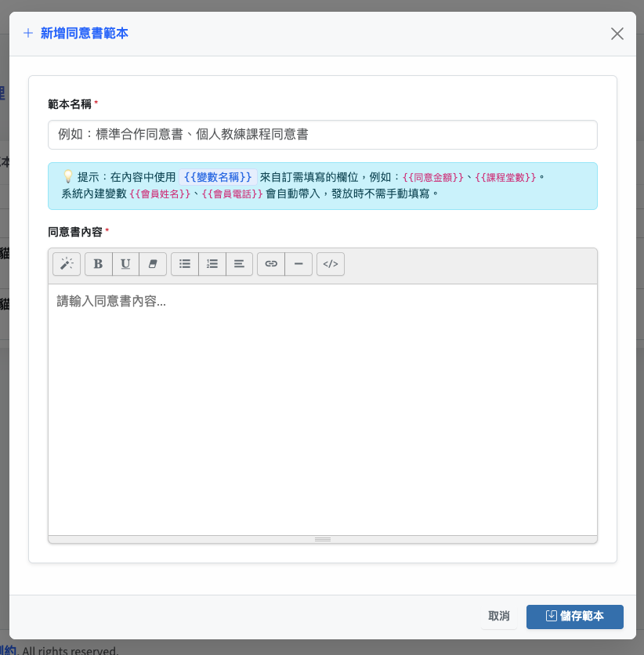Click the 儲存範本 button
This screenshot has height=655, width=644.
click(x=575, y=617)
